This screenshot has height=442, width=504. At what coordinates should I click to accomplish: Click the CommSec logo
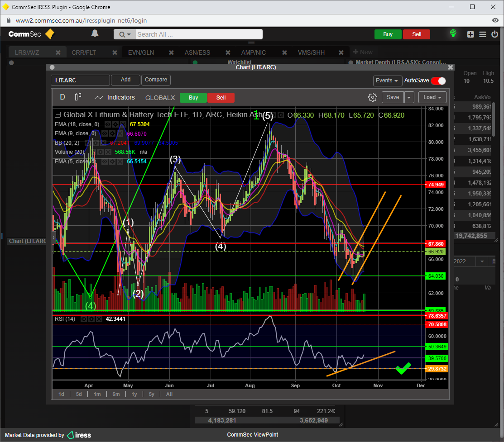tap(31, 34)
